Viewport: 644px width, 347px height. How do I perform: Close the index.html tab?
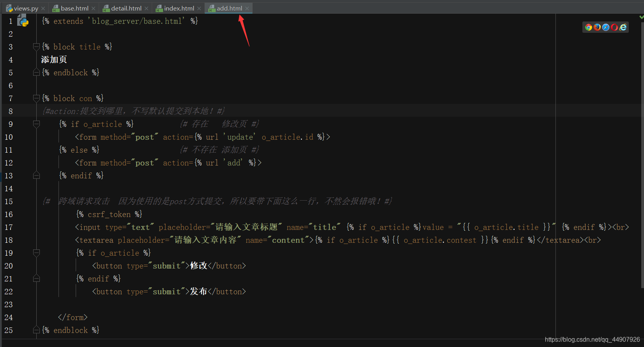pyautogui.click(x=199, y=8)
